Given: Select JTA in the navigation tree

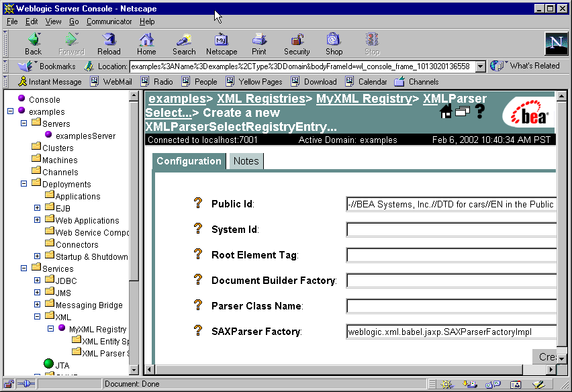Looking at the screenshot, I should [x=62, y=365].
